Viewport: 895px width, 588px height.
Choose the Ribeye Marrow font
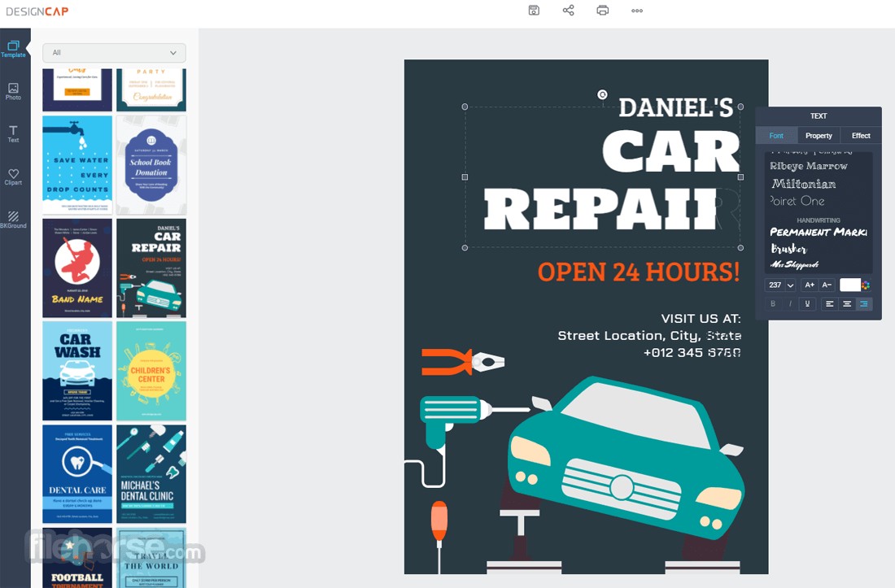pyautogui.click(x=808, y=166)
